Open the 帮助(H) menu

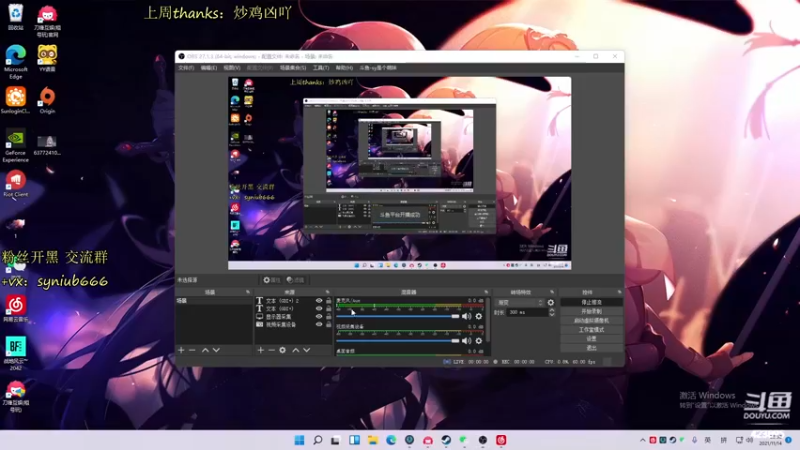[x=344, y=68]
